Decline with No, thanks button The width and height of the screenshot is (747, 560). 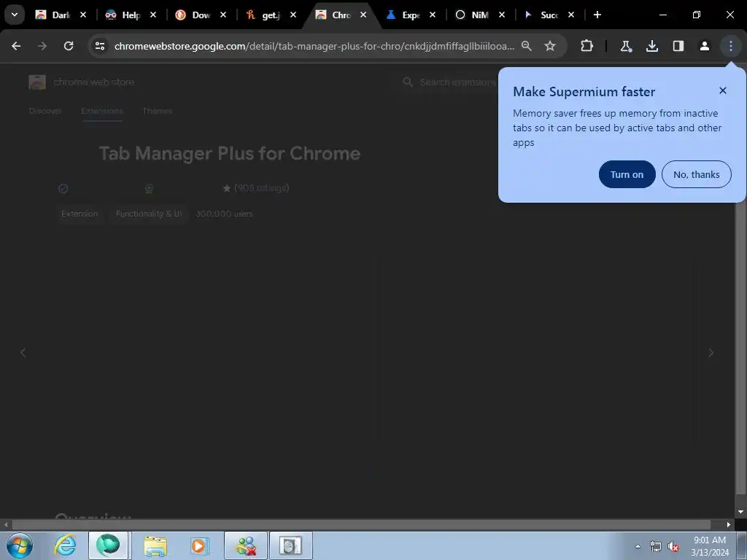(x=696, y=174)
